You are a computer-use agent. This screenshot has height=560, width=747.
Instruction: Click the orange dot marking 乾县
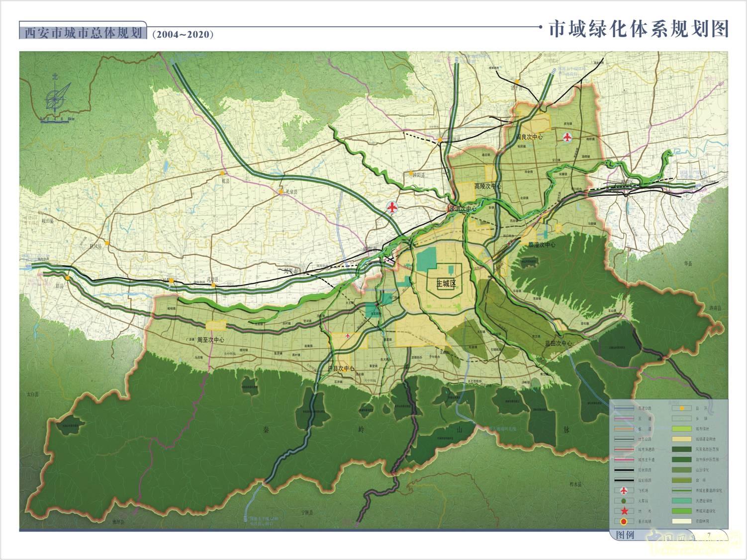(221, 173)
